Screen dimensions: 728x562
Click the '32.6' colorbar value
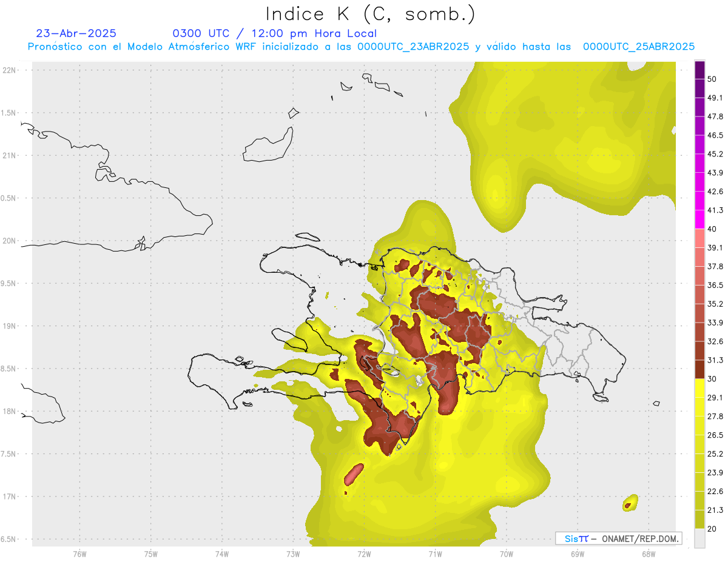[x=715, y=341]
